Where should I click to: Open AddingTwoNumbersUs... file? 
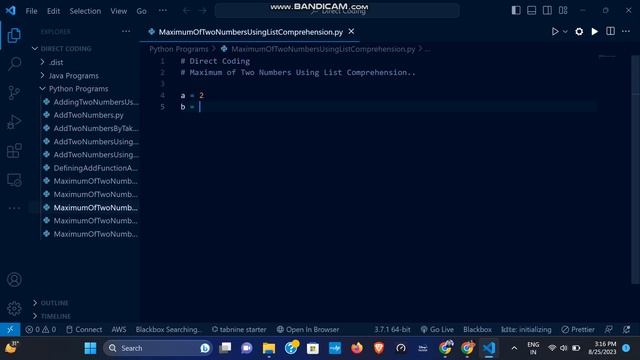pyautogui.click(x=96, y=102)
